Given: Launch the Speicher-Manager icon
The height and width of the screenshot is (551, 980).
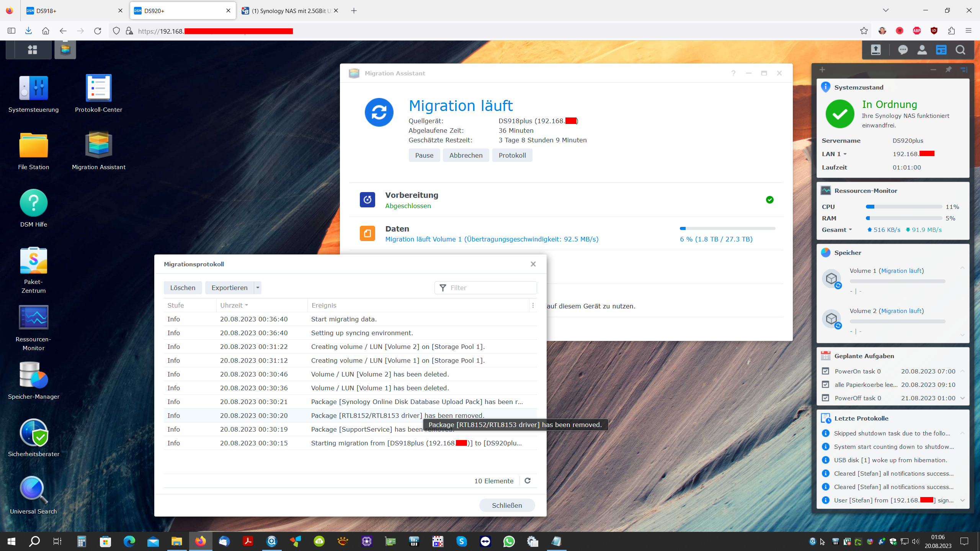Looking at the screenshot, I should pos(33,375).
